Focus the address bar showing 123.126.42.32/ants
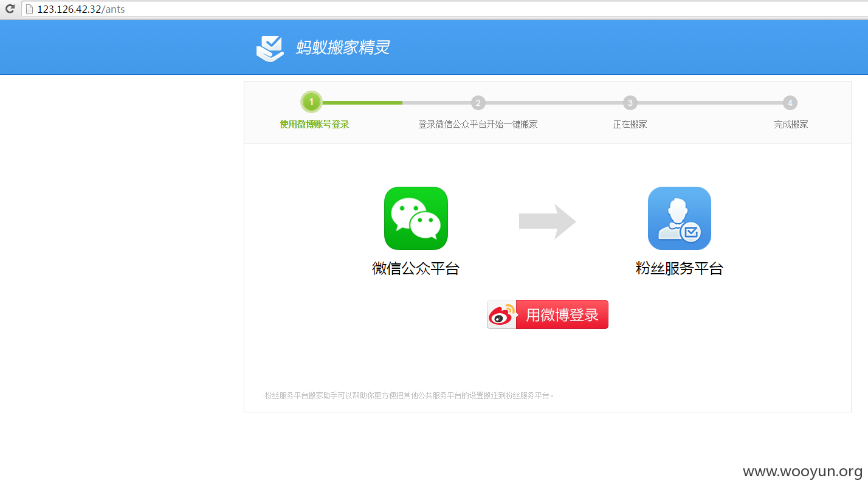The width and height of the screenshot is (868, 489). pos(444,9)
